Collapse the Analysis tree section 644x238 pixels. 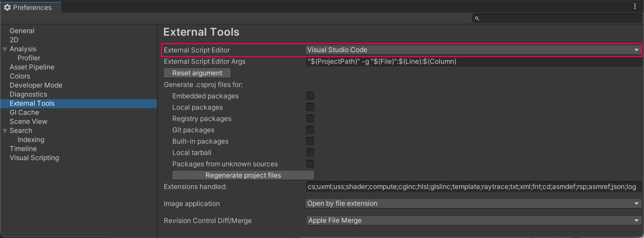click(x=5, y=49)
